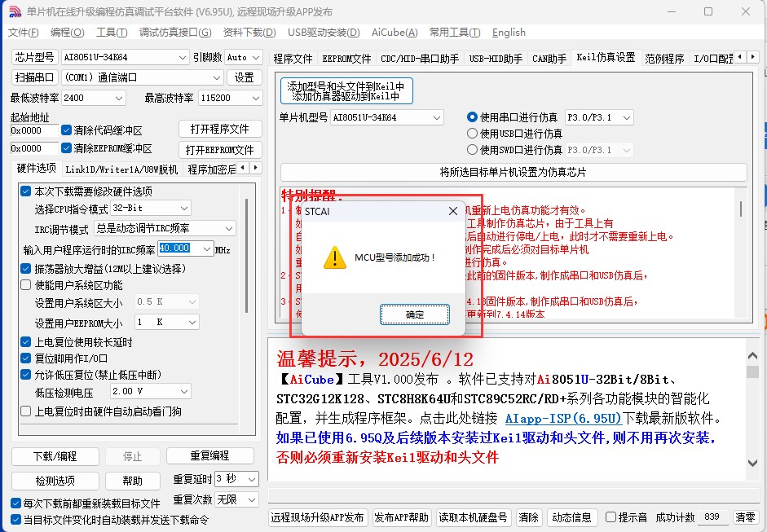The width and height of the screenshot is (767, 532).
Task: Select 使用SWD口进行仿真 radio button
Action: [x=472, y=150]
